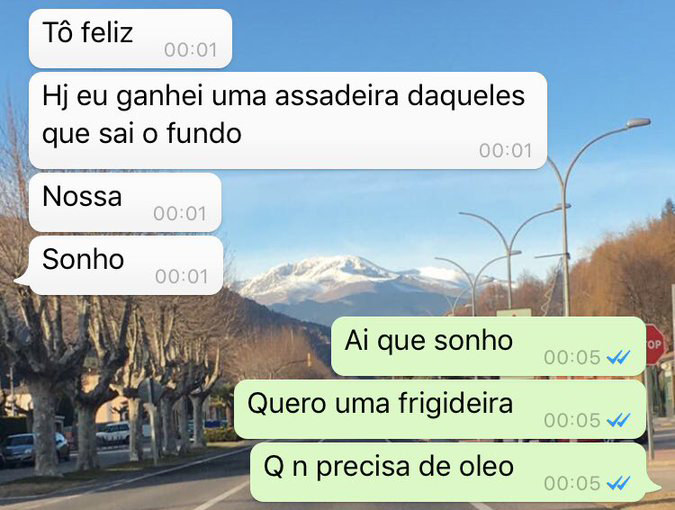Tap the double checkmarks on "Quero uma frigideira"
The image size is (675, 510).
619,420
